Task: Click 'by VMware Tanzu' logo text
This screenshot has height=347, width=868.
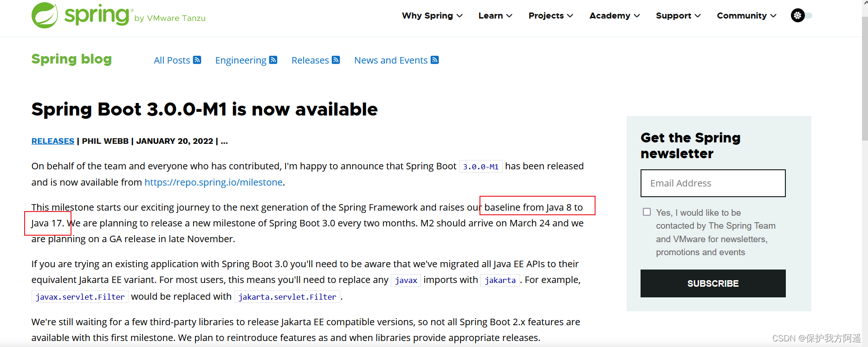Action: pos(170,18)
